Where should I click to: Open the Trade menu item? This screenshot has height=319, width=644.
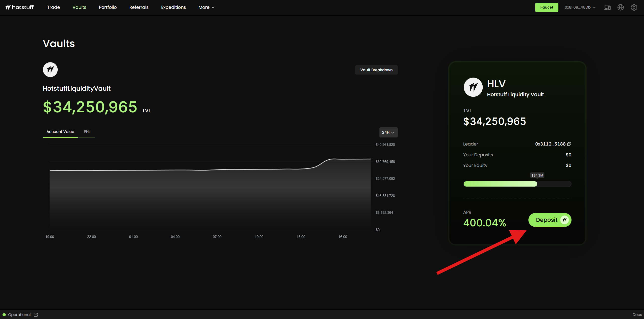pos(53,7)
